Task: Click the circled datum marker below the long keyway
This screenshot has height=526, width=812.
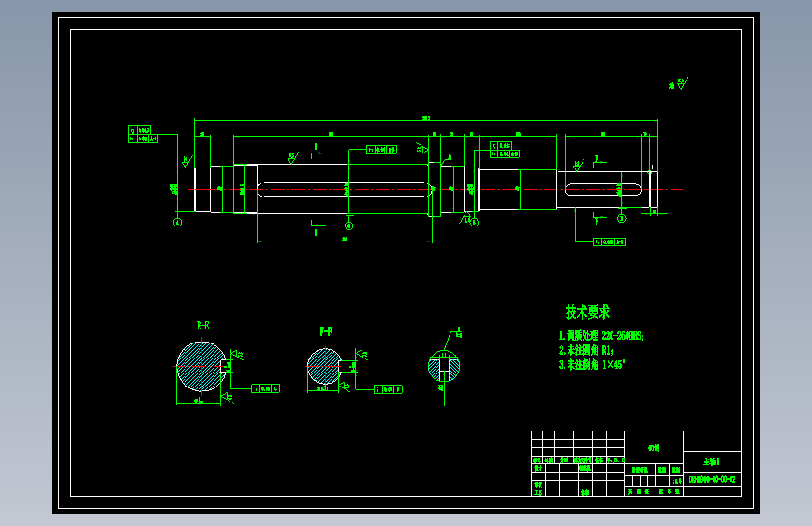Action: pos(349,226)
